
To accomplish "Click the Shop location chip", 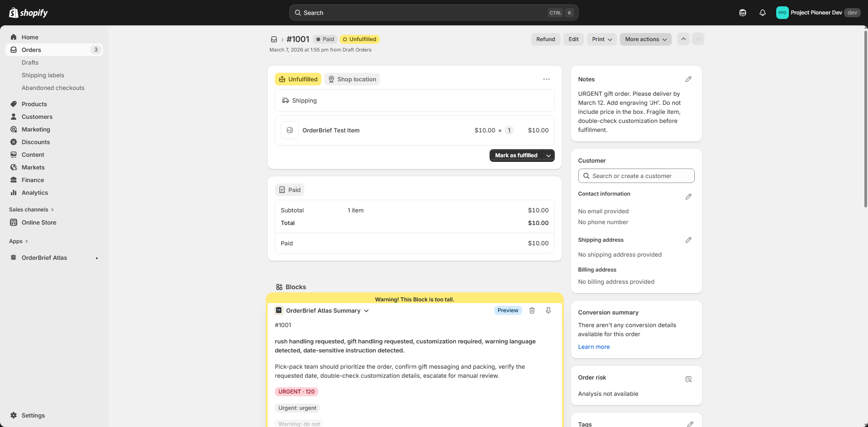I will point(352,79).
